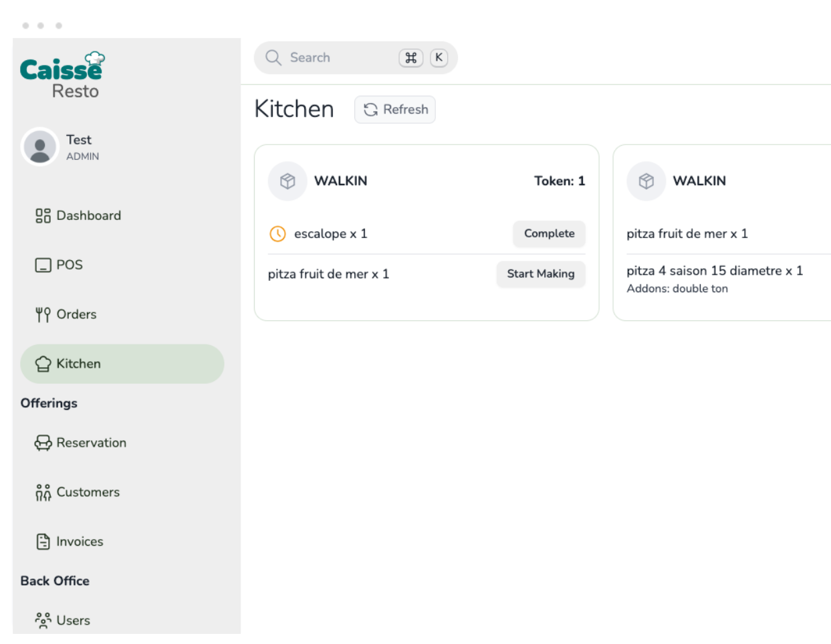Open Orders via fork icon
831x644 pixels.
(x=43, y=314)
